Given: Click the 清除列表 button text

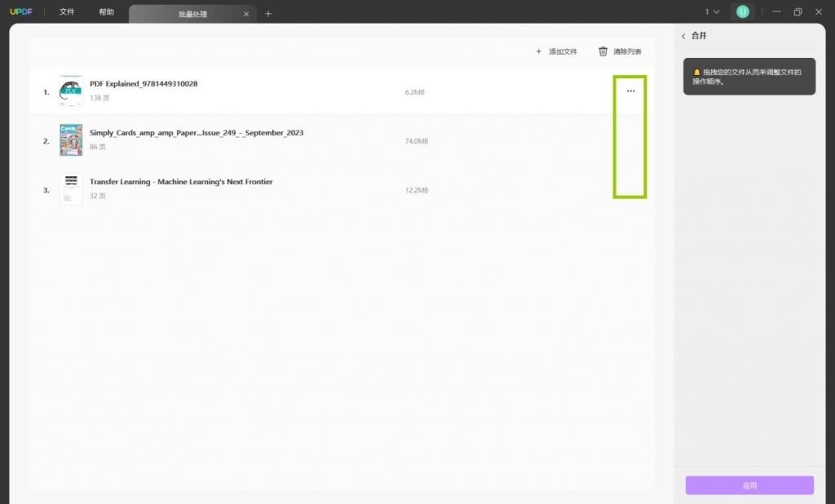Looking at the screenshot, I should (627, 51).
